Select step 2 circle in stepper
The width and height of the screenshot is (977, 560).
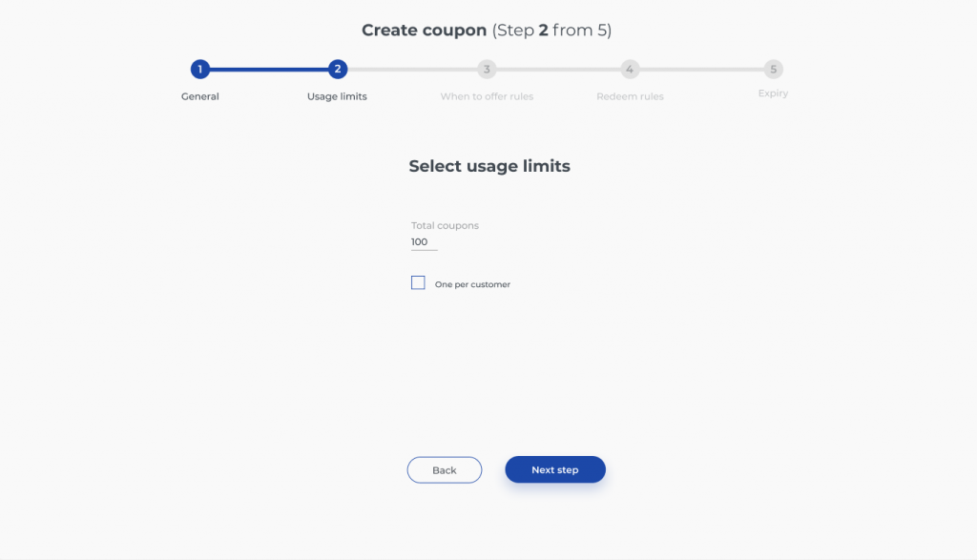[338, 69]
